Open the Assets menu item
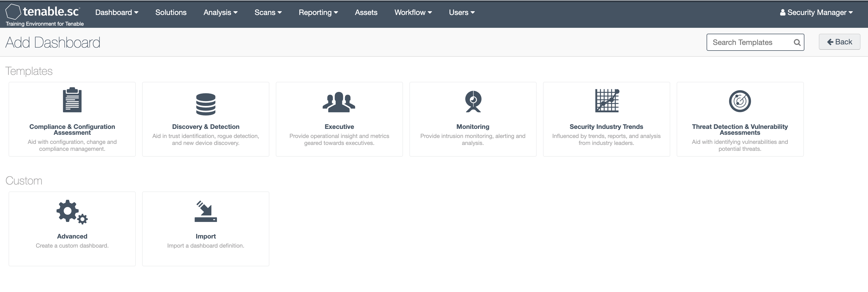This screenshot has height=292, width=868. [x=366, y=13]
